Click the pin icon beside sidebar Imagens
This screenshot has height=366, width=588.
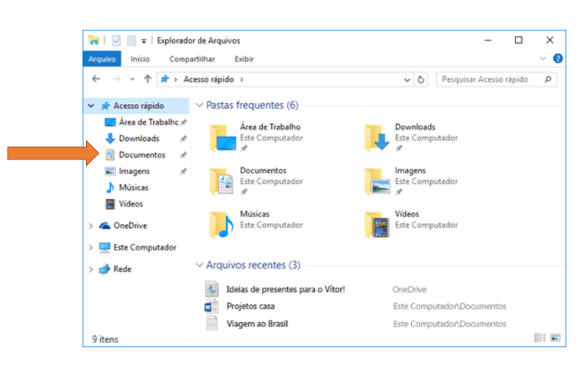(x=184, y=172)
